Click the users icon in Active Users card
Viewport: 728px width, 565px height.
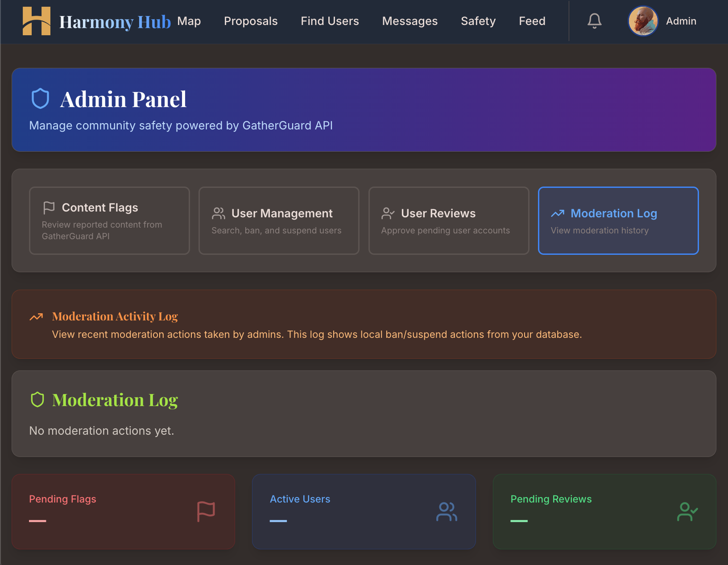click(x=447, y=512)
